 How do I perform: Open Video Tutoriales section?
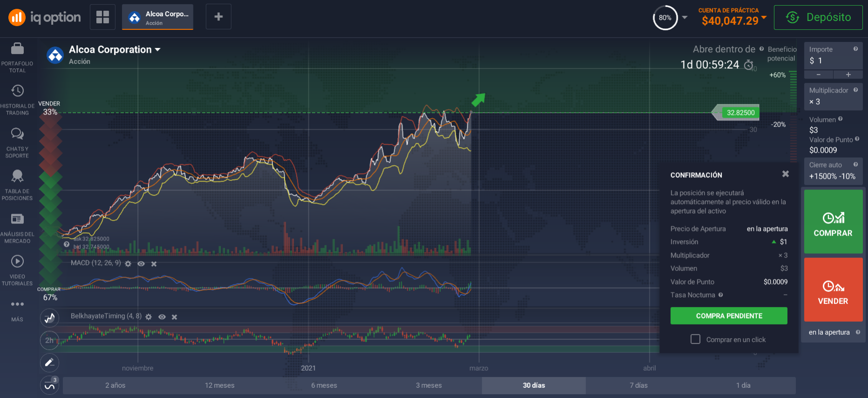(x=17, y=270)
